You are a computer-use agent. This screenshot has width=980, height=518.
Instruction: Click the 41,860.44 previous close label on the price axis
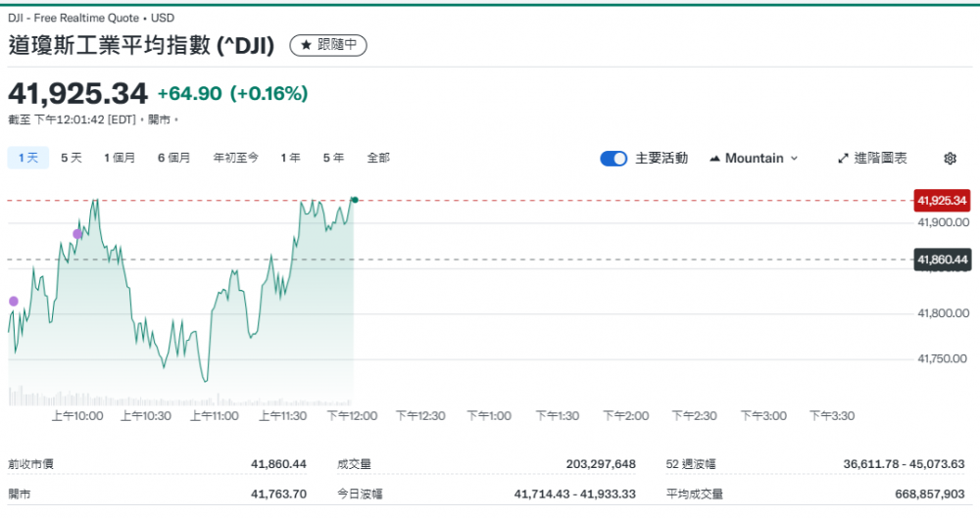pyautogui.click(x=942, y=259)
